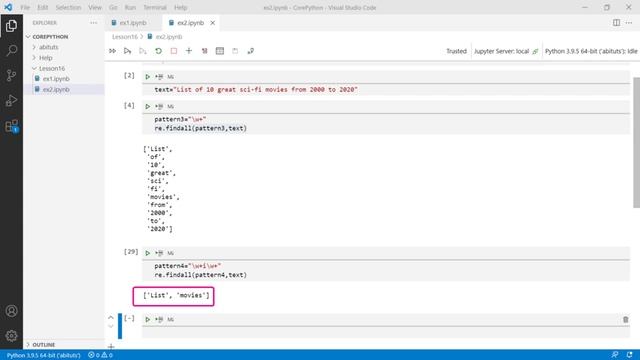Change cell [4] to markdown
The image size is (640, 360).
[x=171, y=107]
